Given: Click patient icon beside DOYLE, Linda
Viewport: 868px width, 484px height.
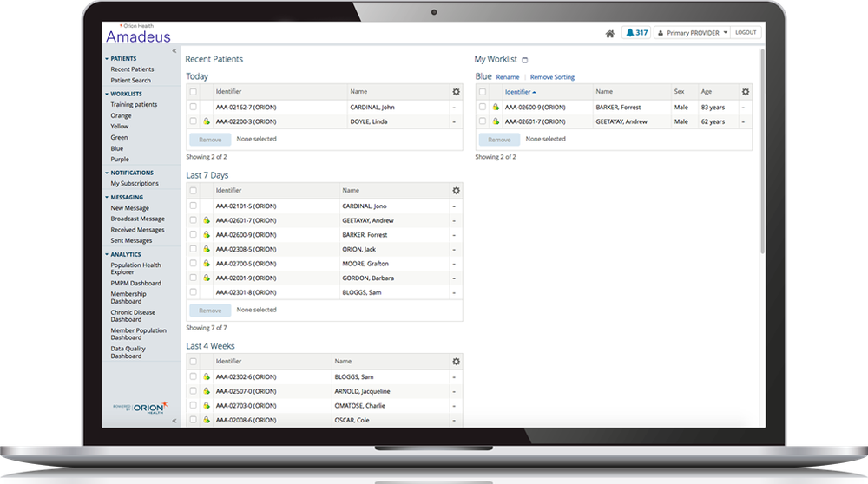Looking at the screenshot, I should coord(207,121).
